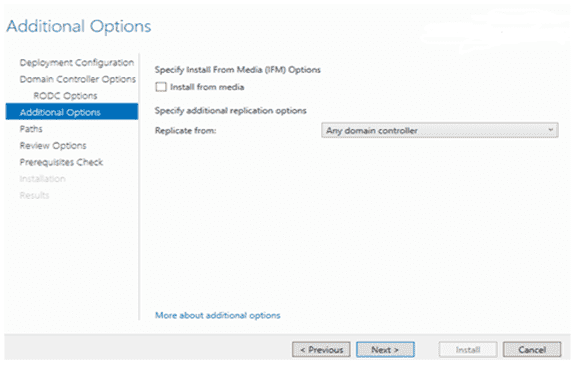Click 'Specify additional replication options' text
Viewport: 583px width, 367px height.
click(231, 111)
